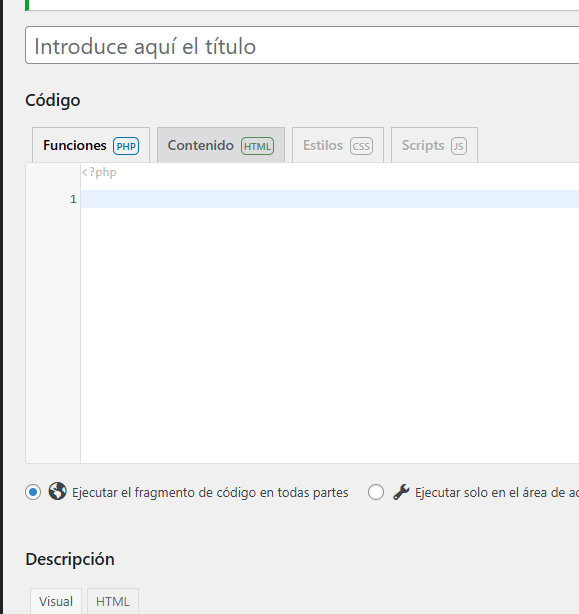Open the Estilos tab
The height and width of the screenshot is (614, 579).
click(338, 145)
